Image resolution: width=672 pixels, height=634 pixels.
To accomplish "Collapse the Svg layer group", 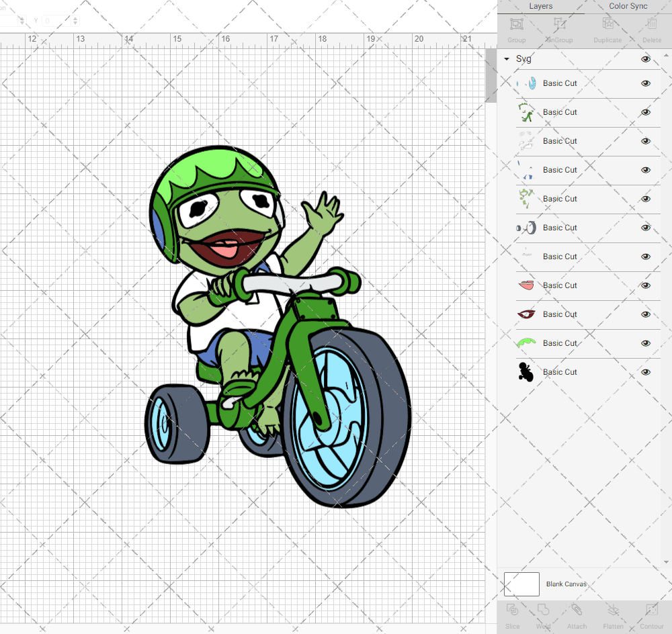I will 507,58.
